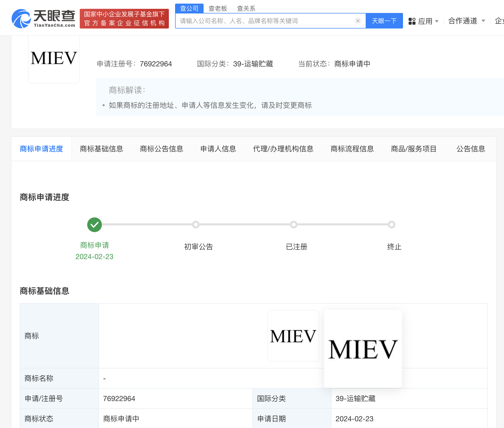504x428 pixels.
Task: Click the TianYanCha logo
Action: coord(43,19)
